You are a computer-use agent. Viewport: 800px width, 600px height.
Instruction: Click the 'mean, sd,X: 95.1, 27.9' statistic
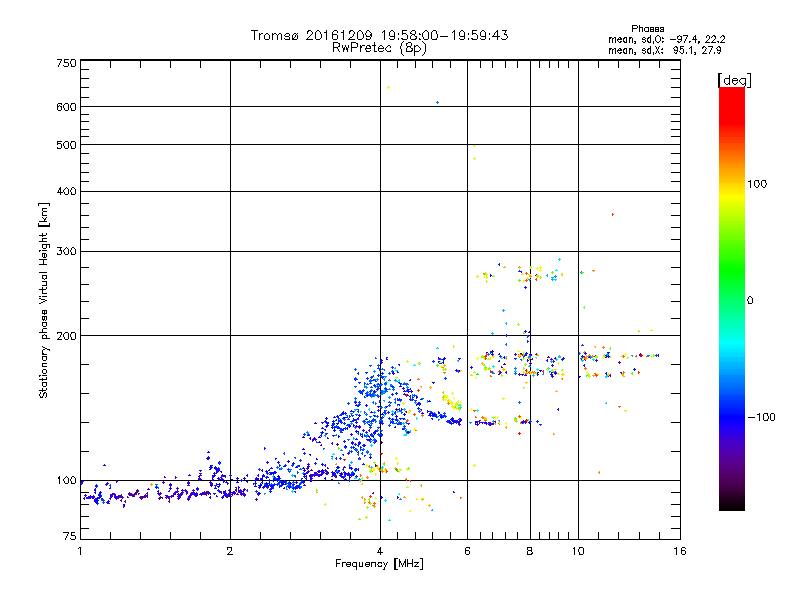(664, 50)
